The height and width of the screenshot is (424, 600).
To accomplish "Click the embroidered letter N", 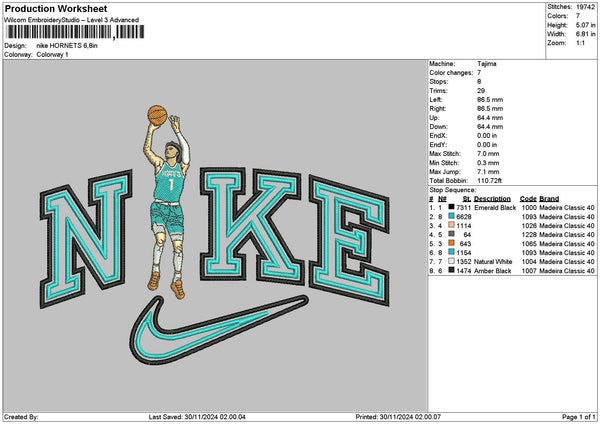I will pyautogui.click(x=86, y=238).
